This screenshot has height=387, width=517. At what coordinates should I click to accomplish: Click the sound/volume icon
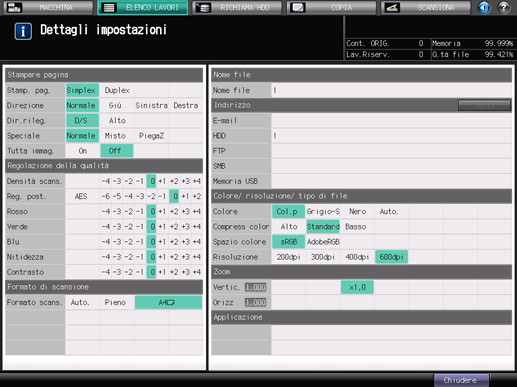(x=484, y=7)
